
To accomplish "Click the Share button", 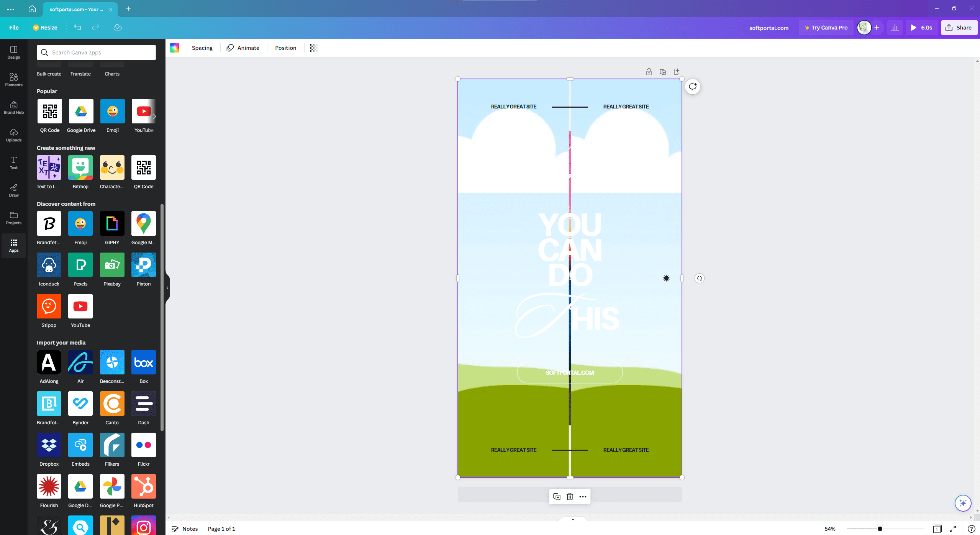I will coord(959,28).
